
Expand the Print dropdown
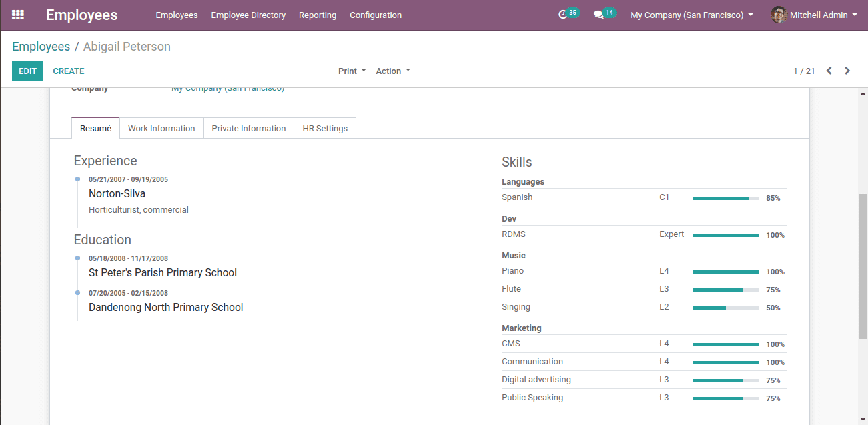click(x=352, y=71)
